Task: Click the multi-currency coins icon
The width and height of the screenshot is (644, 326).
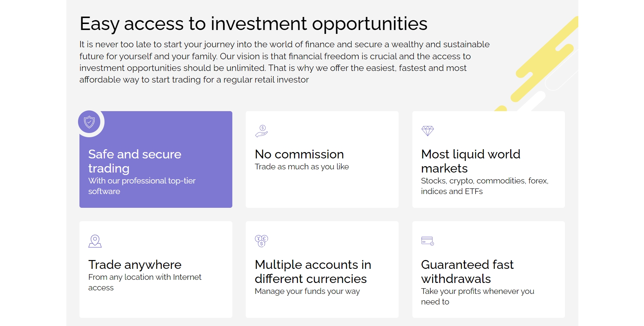Action: point(262,241)
